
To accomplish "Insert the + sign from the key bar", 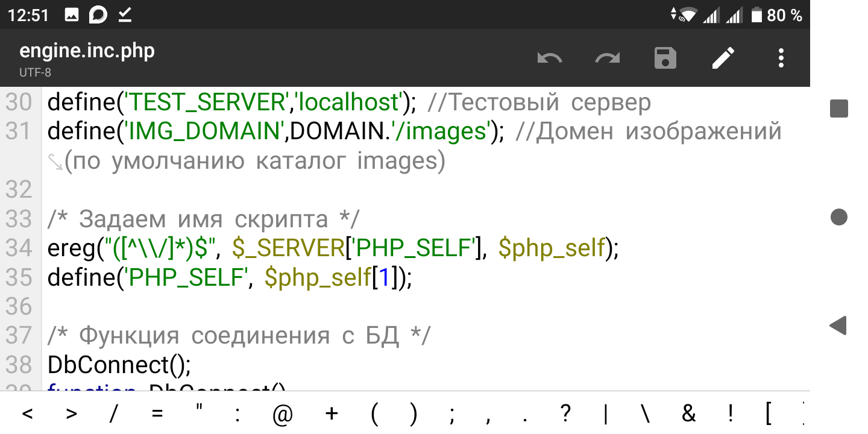I will [x=332, y=414].
